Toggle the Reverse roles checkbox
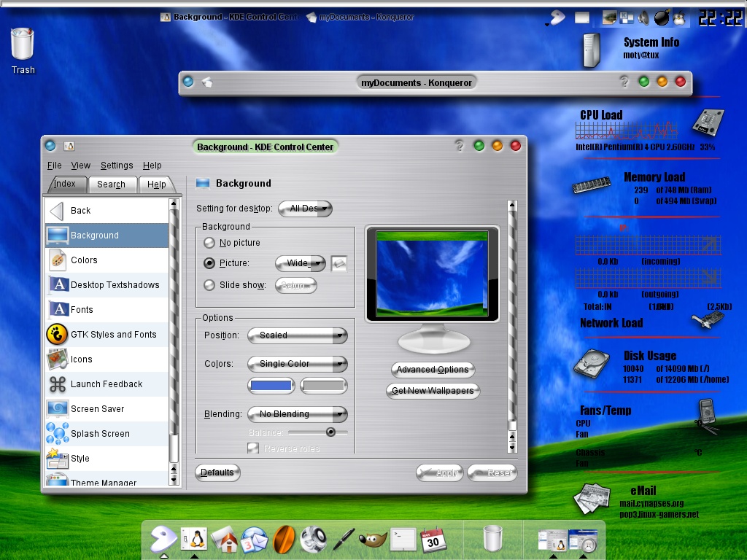Image resolution: width=747 pixels, height=560 pixels. (x=253, y=448)
